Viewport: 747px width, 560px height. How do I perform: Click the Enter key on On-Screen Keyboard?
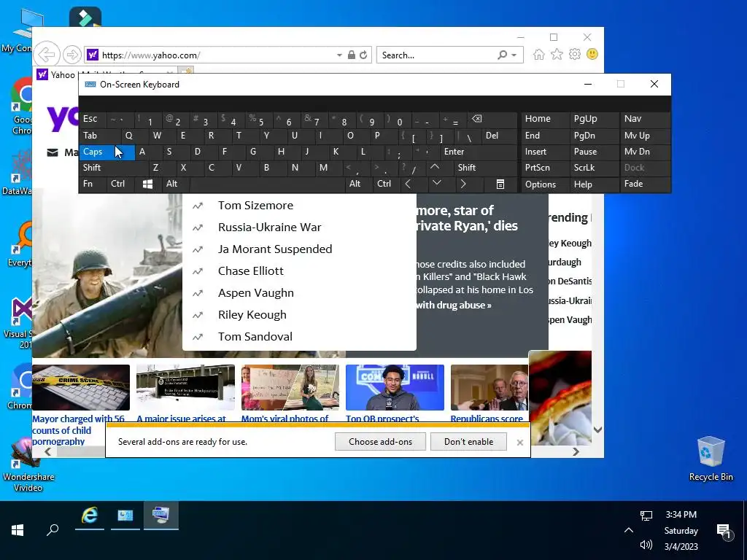pos(478,152)
